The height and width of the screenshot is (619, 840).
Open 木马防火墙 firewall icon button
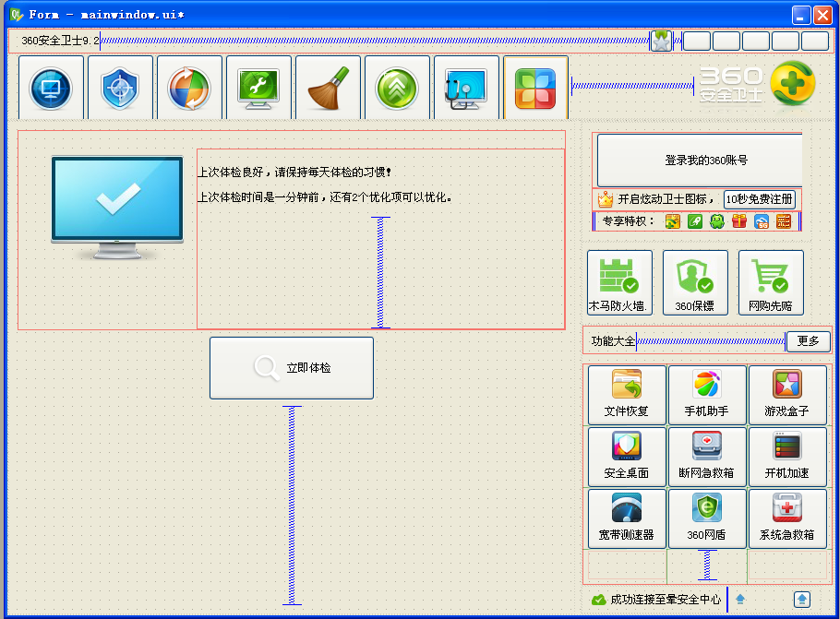[619, 282]
